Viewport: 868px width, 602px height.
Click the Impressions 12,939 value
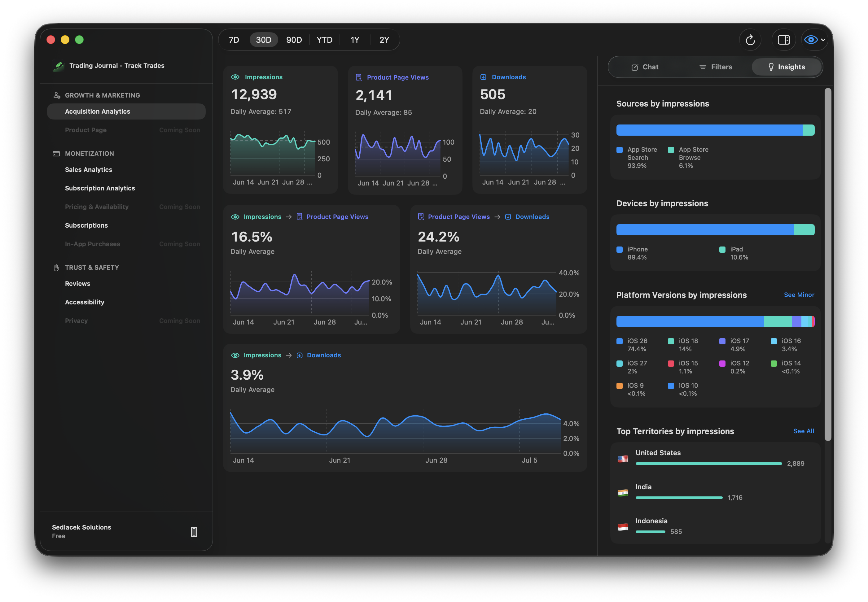[x=254, y=94]
